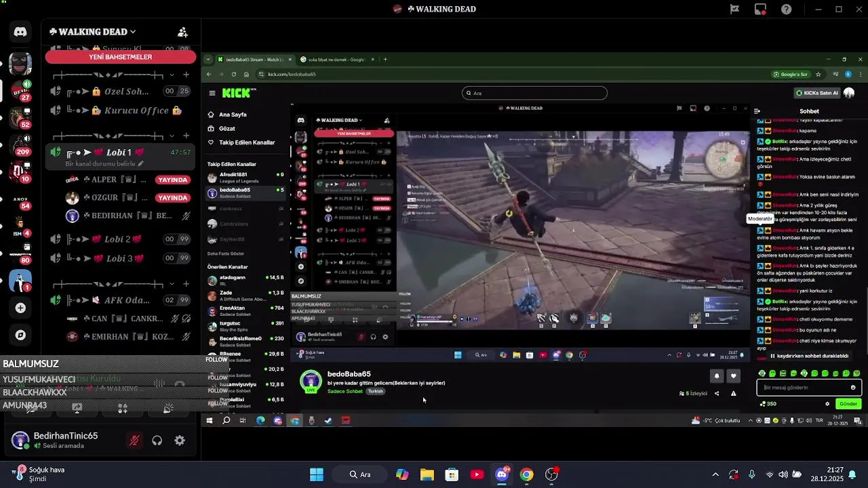The width and height of the screenshot is (868, 488).
Task: Collapse the Sohbet chat panel
Action: coord(757,111)
